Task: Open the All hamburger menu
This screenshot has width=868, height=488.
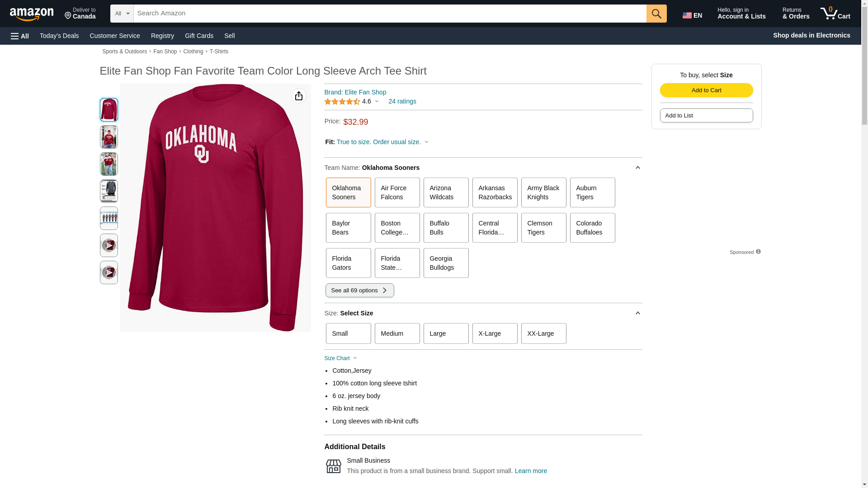Action: coord(20,36)
